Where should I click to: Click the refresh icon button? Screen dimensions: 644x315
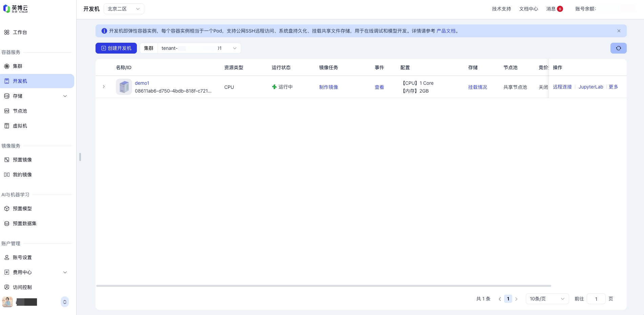(618, 48)
